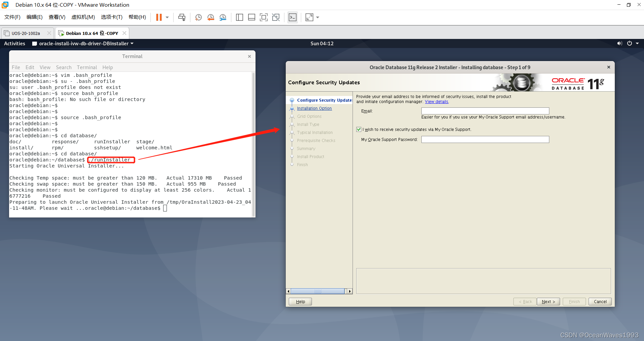The height and width of the screenshot is (341, 644).
Task: Click Next to proceed
Action: tap(548, 302)
